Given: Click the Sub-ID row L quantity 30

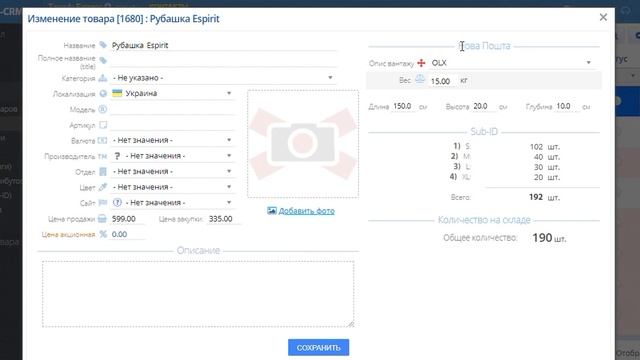Looking at the screenshot, I should click(x=538, y=167).
